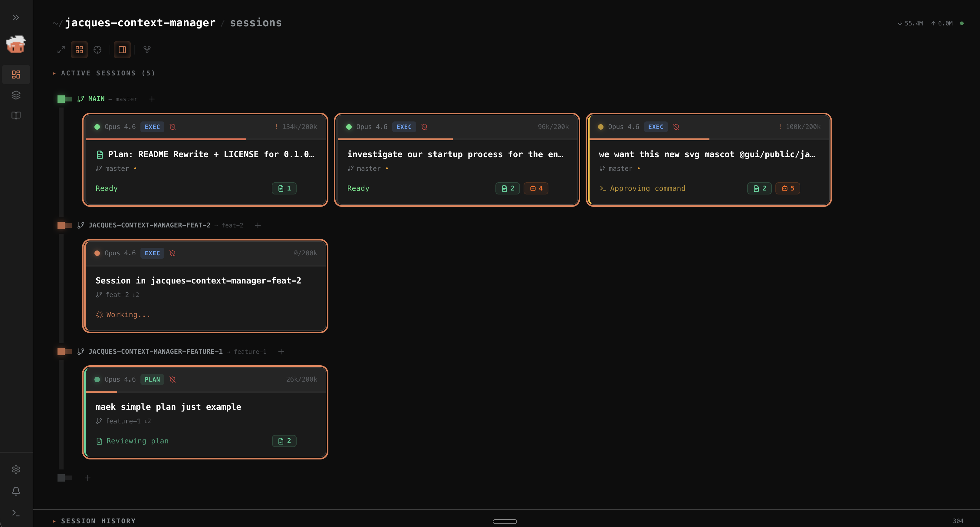Click Approving command status
The width and height of the screenshot is (980, 527).
[643, 188]
